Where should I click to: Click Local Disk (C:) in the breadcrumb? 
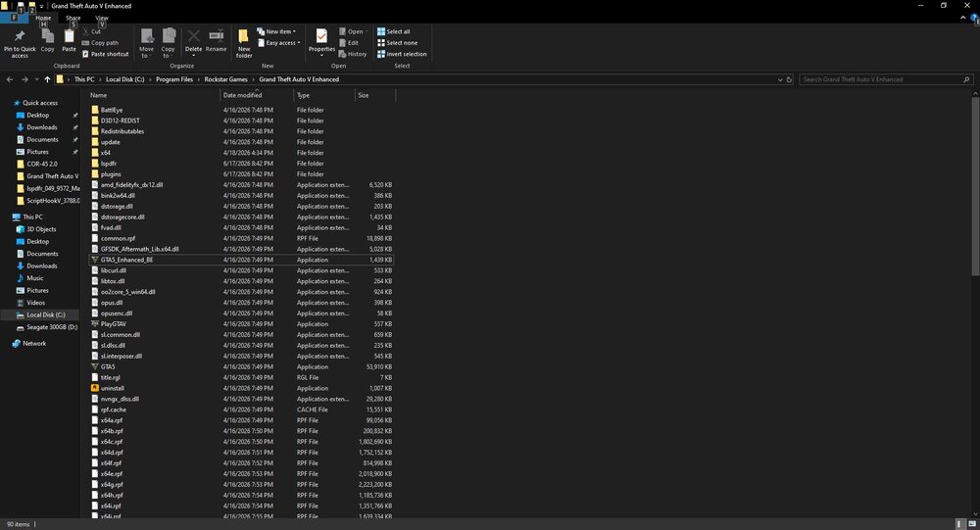(125, 79)
